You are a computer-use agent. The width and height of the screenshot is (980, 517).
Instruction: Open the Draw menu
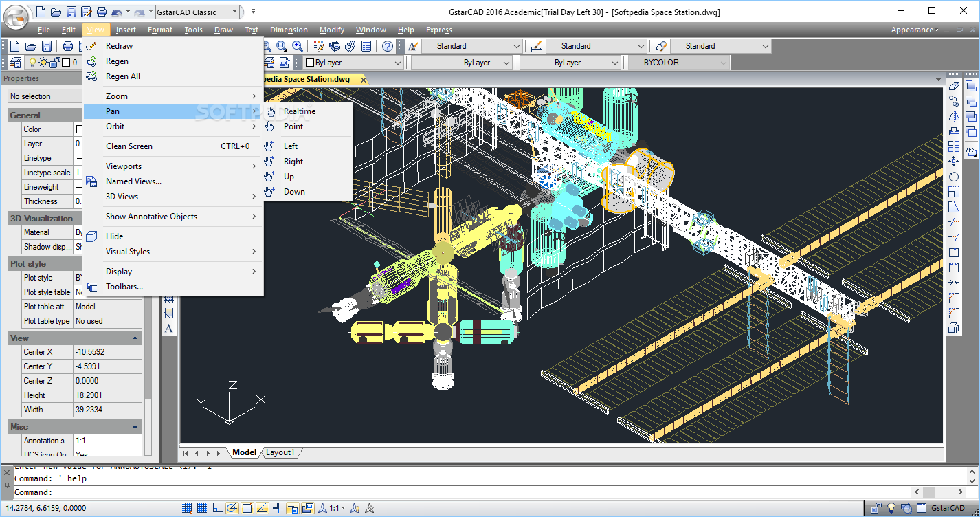(223, 30)
